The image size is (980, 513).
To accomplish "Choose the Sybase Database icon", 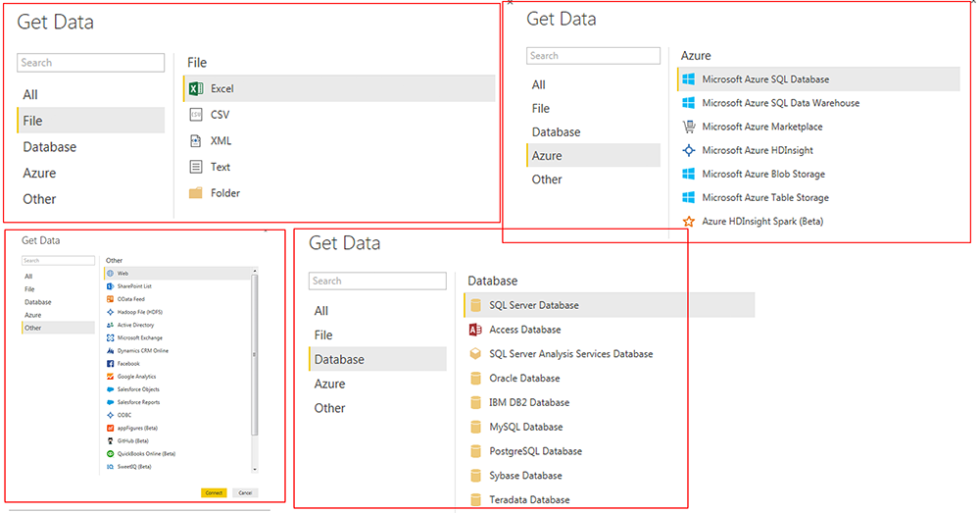I will (x=475, y=476).
